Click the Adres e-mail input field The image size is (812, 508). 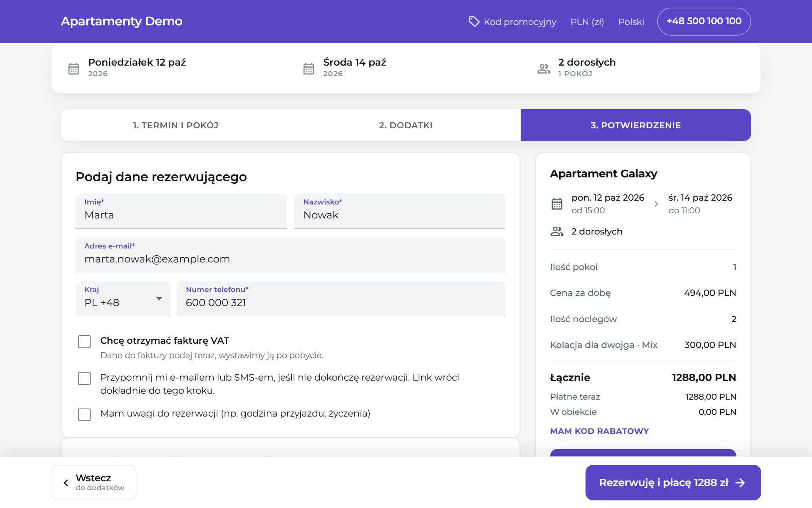[x=291, y=255]
